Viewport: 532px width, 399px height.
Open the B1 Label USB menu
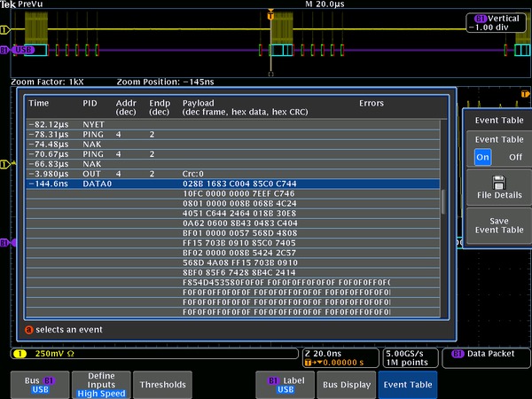285,384
